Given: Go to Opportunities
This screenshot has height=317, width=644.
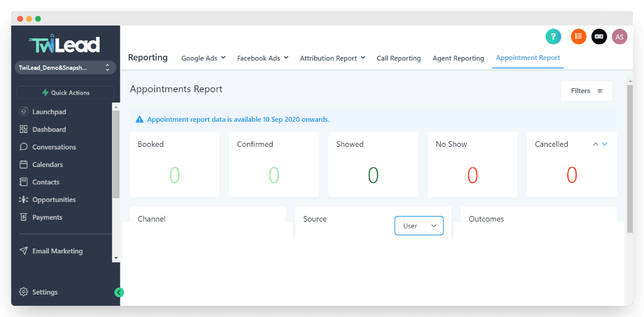Looking at the screenshot, I should click(x=54, y=200).
